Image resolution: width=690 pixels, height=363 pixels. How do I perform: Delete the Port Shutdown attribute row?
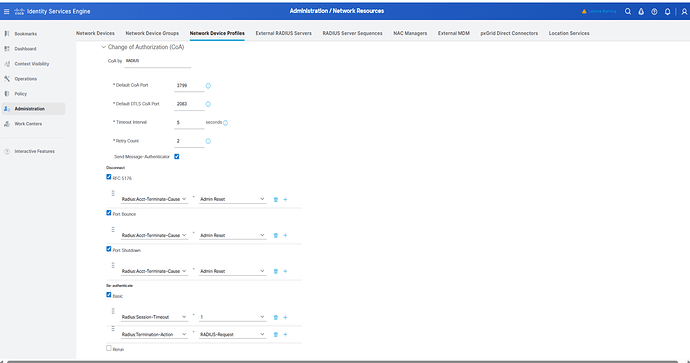(x=275, y=272)
